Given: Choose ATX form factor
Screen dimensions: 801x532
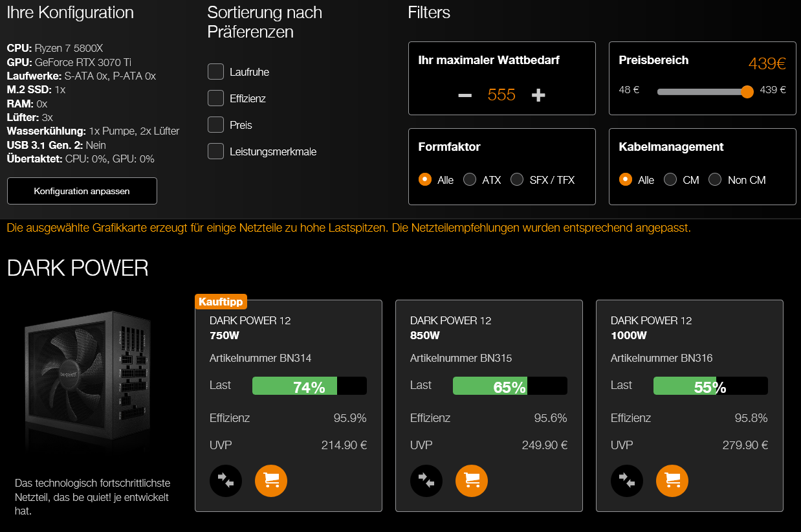Looking at the screenshot, I should point(470,179).
